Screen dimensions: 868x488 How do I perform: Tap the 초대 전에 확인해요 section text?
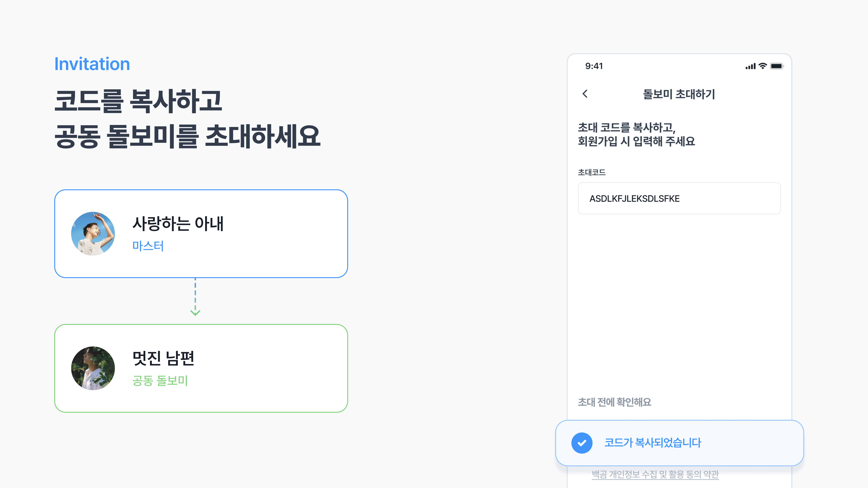tap(614, 402)
